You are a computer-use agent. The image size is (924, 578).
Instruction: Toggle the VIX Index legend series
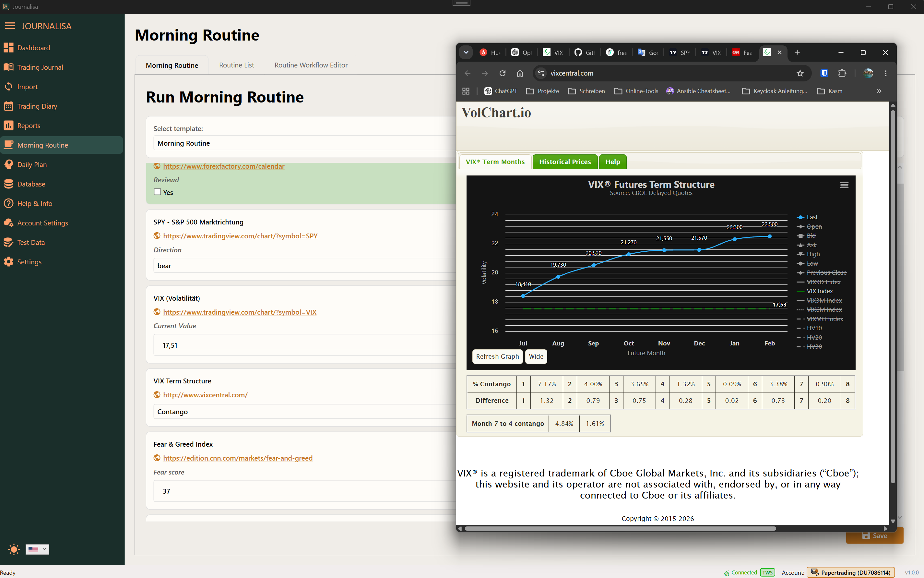point(815,291)
